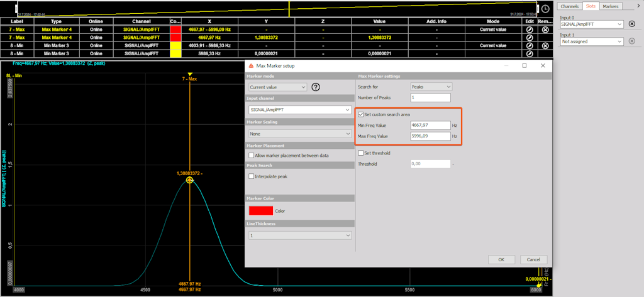This screenshot has width=644, height=297.
Task: Click the 1,30883372 label above the curve peak
Action: point(188,173)
